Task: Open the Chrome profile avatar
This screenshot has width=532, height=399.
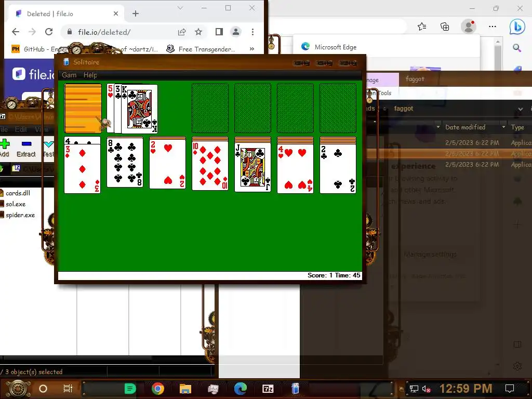Action: click(x=236, y=32)
